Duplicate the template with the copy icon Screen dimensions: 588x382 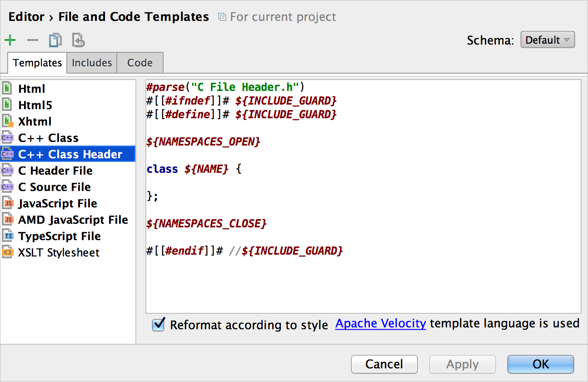55,40
